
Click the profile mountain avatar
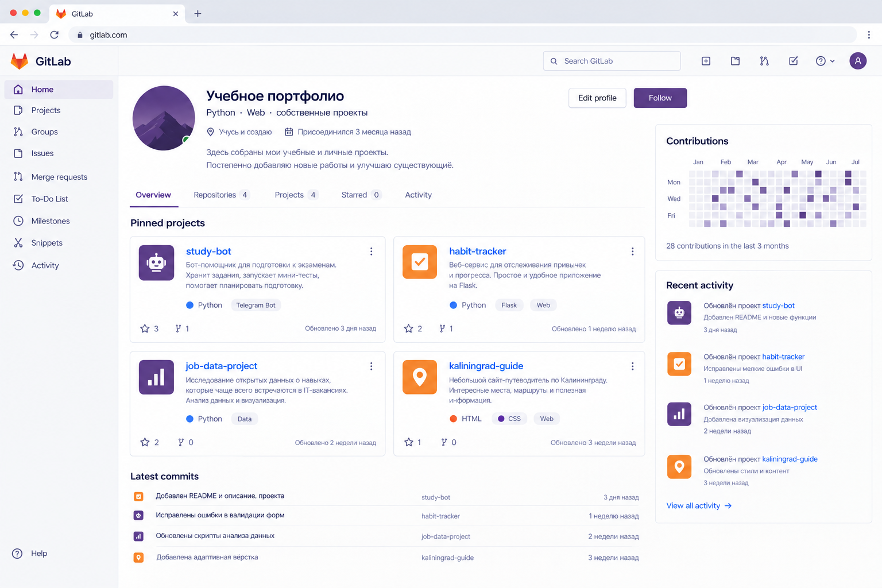pos(164,118)
